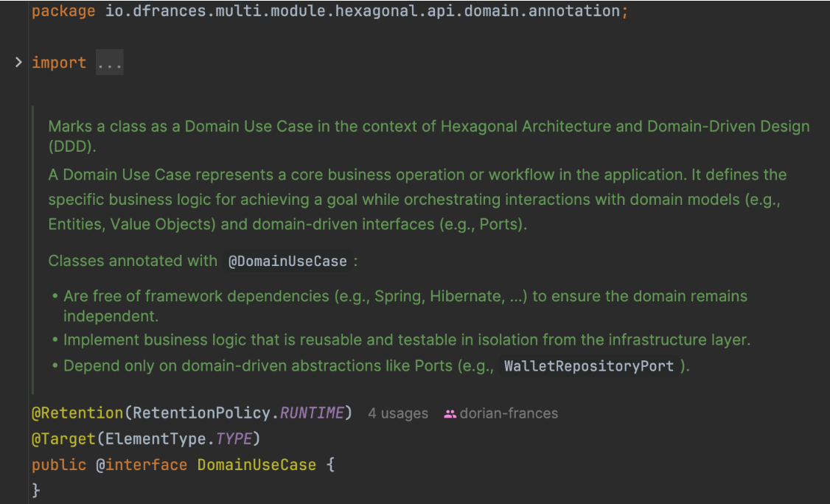Viewport: 830px width, 504px height.
Task: Click the @Target annotation
Action: tap(63, 439)
